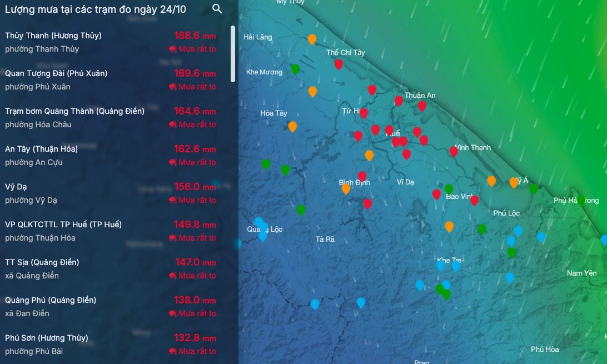Open the search magnifier icon
Image resolution: width=607 pixels, height=364 pixels.
click(217, 9)
